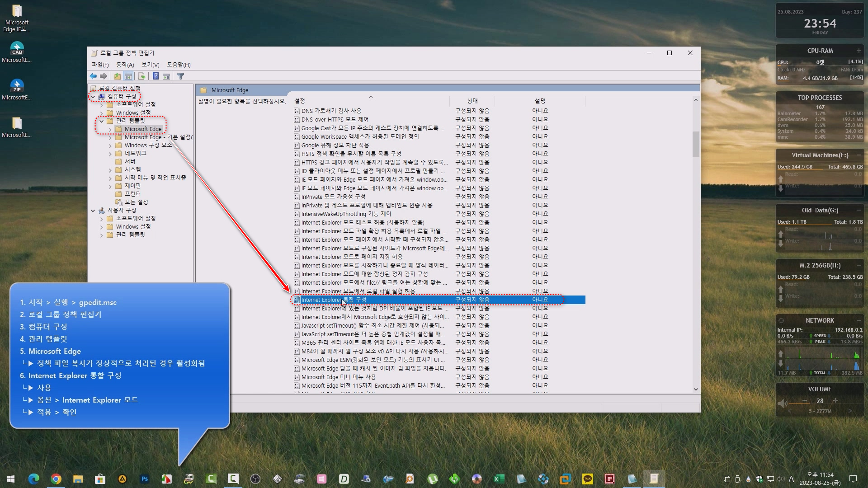Open the 보기(V) menu
The width and height of the screenshot is (868, 488).
151,65
